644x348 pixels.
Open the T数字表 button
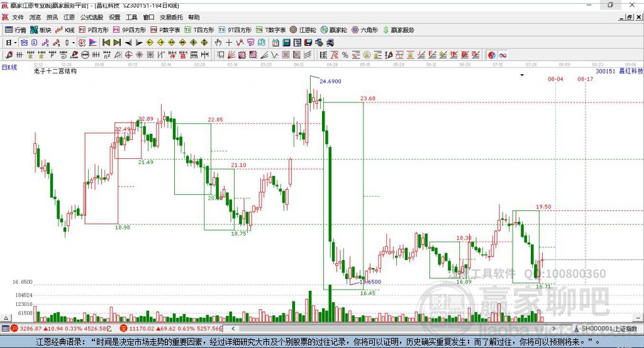270,30
